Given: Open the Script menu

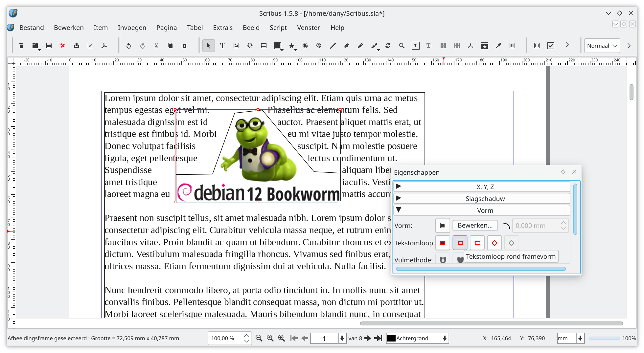Looking at the screenshot, I should pyautogui.click(x=278, y=28).
